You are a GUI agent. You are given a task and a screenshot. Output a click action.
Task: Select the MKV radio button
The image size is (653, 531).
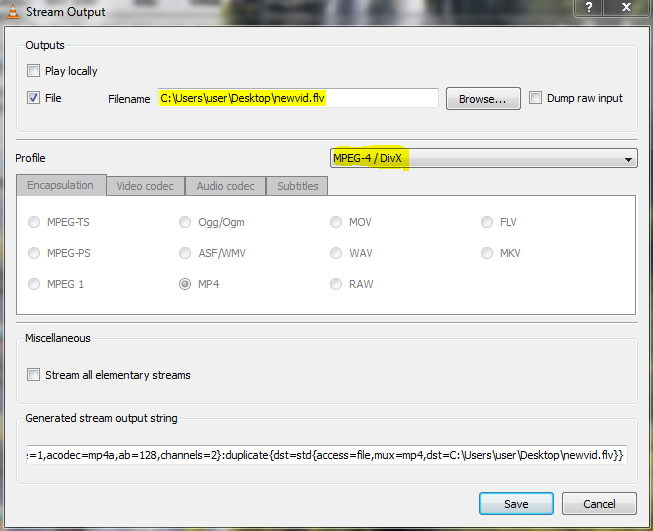487,253
